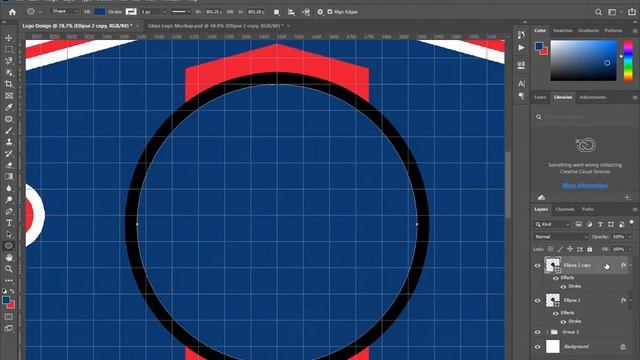Select the Zoom tool
The height and width of the screenshot is (360, 640).
(9, 269)
